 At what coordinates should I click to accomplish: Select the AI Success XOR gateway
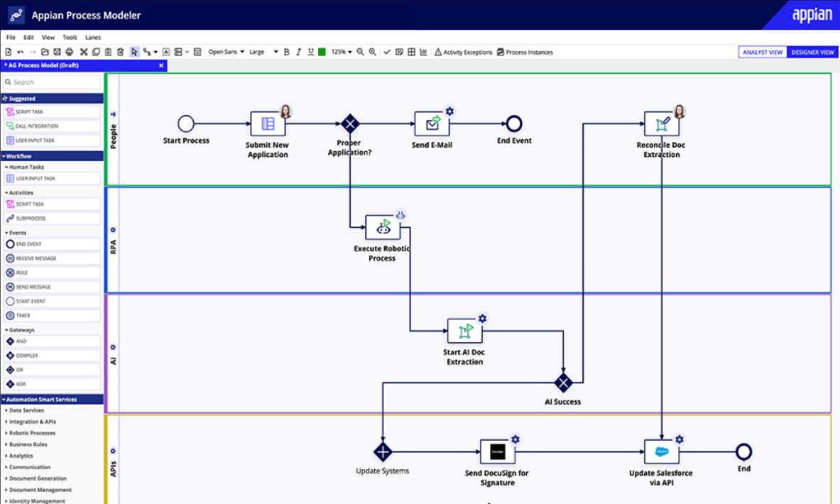563,383
